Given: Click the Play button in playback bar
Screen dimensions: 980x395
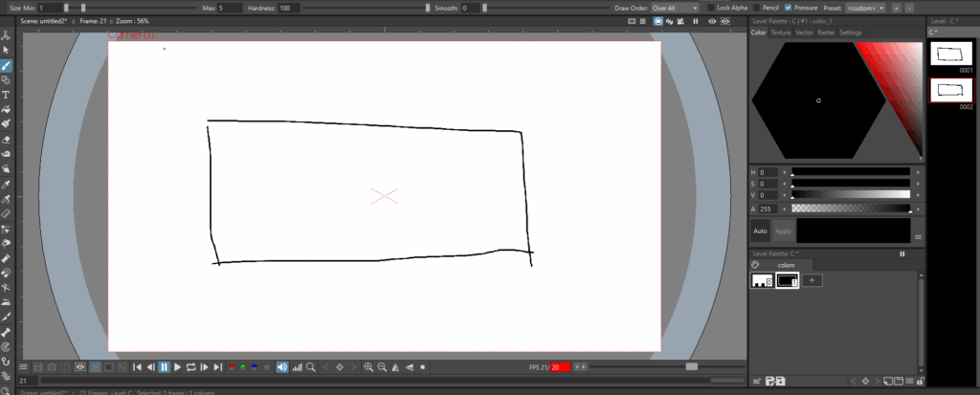Looking at the screenshot, I should (178, 366).
